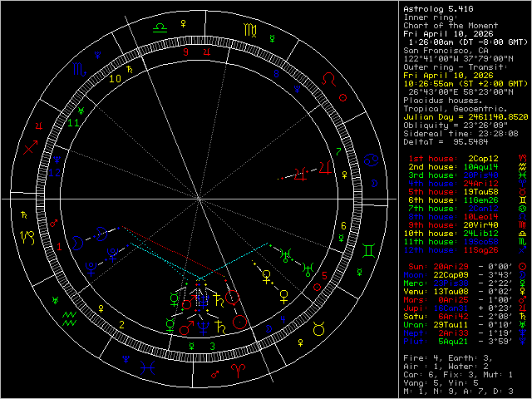The width and height of the screenshot is (532, 399).
Task: Click the "San Francisco, CA" location text
Action: [446, 50]
